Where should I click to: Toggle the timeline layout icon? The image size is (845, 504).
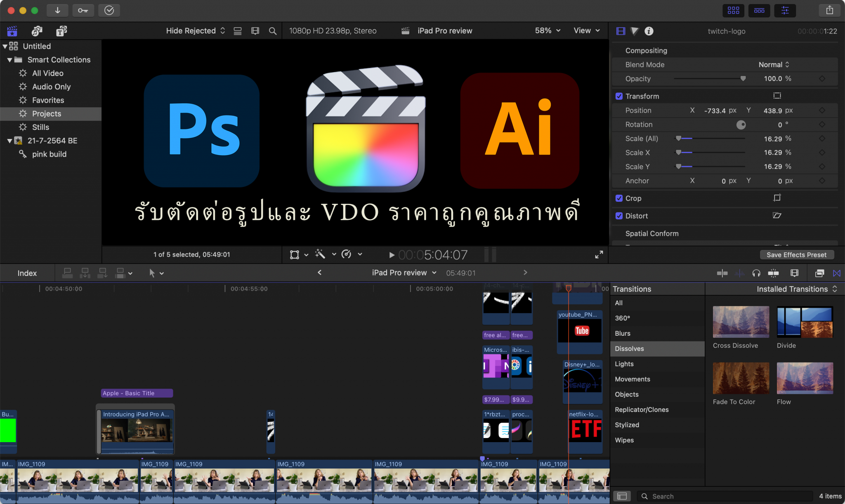(x=759, y=10)
